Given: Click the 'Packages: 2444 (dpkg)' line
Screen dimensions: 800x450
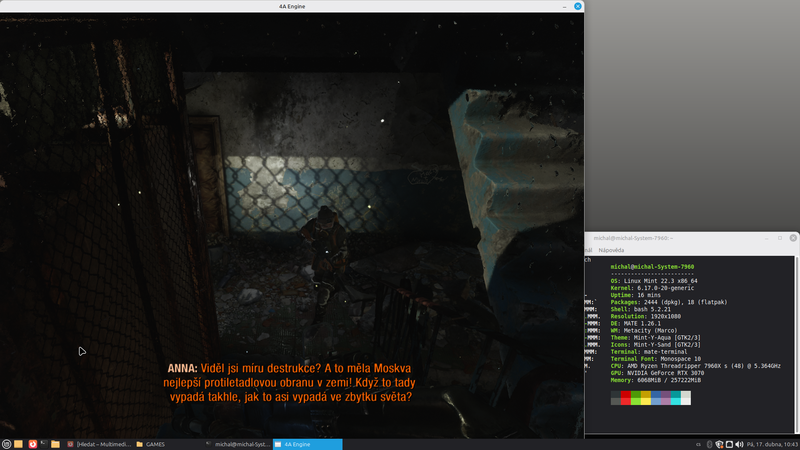Looking at the screenshot, I should click(669, 302).
